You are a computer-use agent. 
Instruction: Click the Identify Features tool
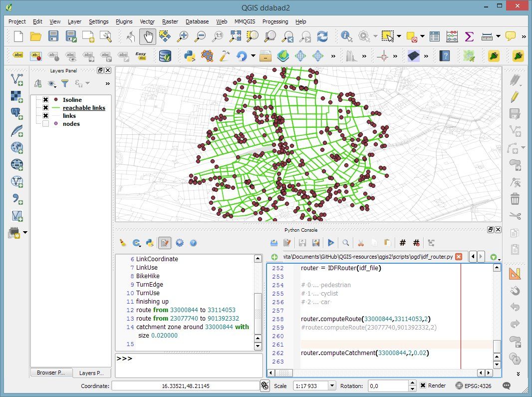(x=346, y=36)
